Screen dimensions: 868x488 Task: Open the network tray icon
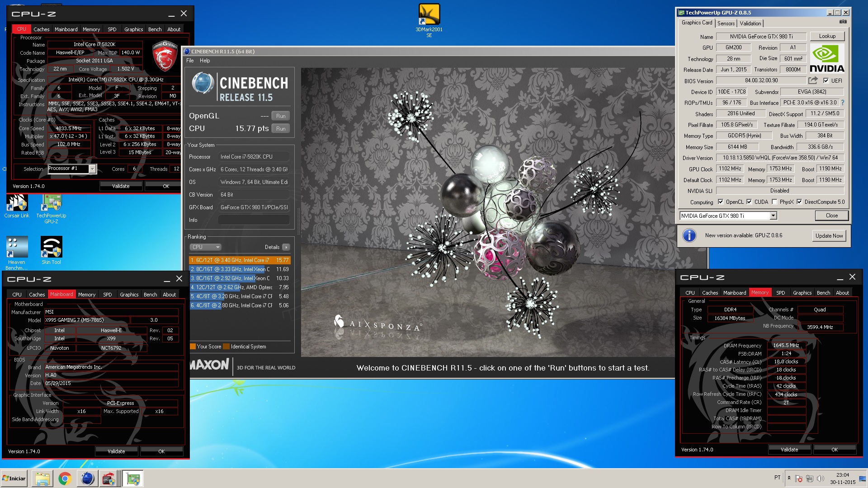click(x=810, y=479)
